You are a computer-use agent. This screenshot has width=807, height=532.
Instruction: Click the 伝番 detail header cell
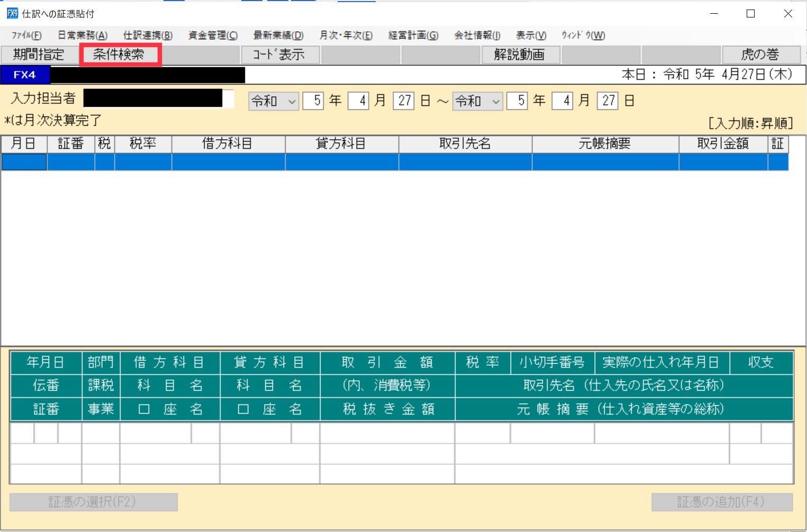[x=46, y=386]
